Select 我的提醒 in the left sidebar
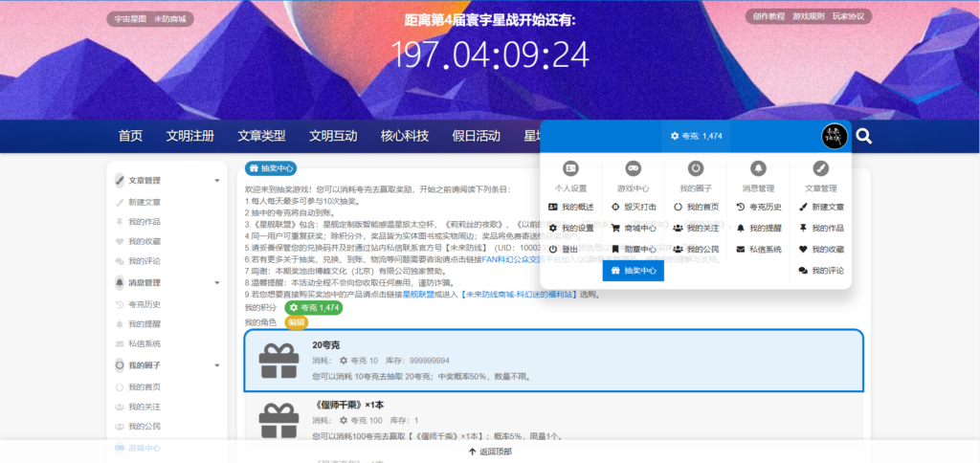980x463 pixels. 145,324
